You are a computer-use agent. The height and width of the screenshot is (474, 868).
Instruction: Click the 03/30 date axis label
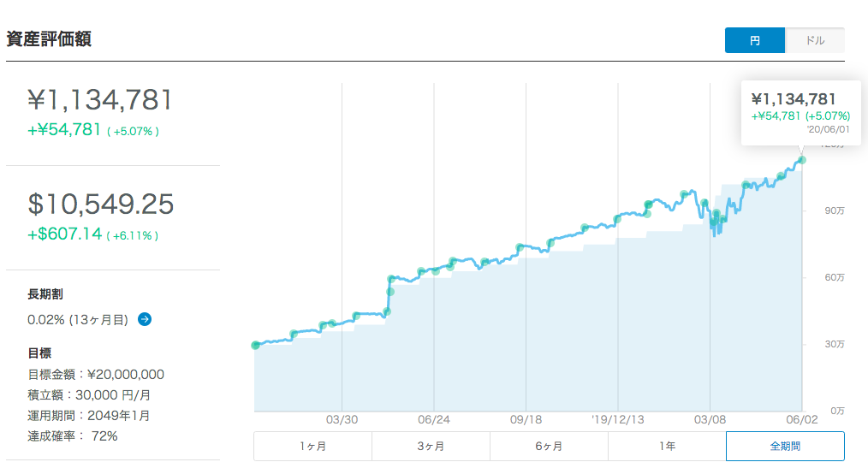coord(342,420)
